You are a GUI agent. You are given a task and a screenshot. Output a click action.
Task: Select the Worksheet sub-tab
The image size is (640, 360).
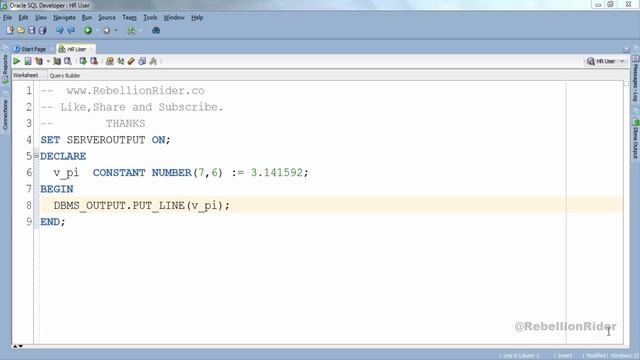(x=25, y=75)
